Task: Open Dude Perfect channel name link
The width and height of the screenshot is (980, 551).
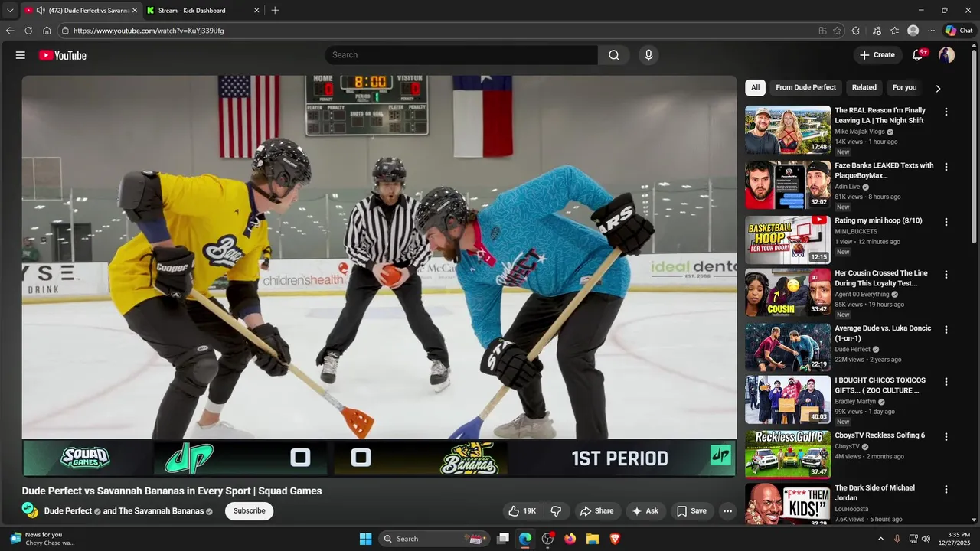Action: (68, 511)
